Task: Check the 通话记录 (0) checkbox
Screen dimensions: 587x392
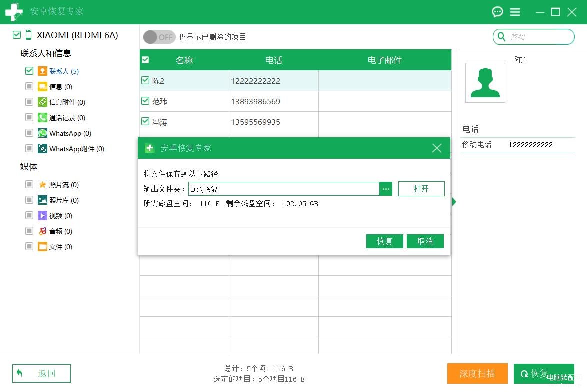Action: (29, 117)
